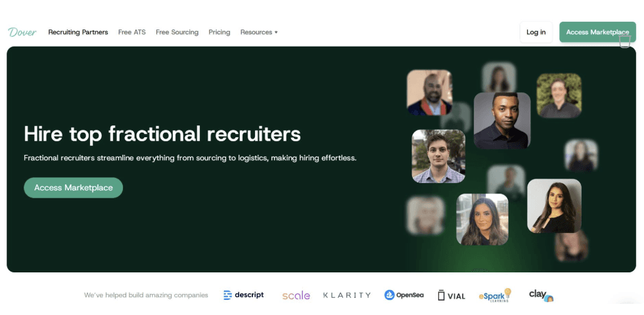Viewport: 644px width, 315px height.
Task: Click the eSpark Learning logo
Action: (x=495, y=295)
